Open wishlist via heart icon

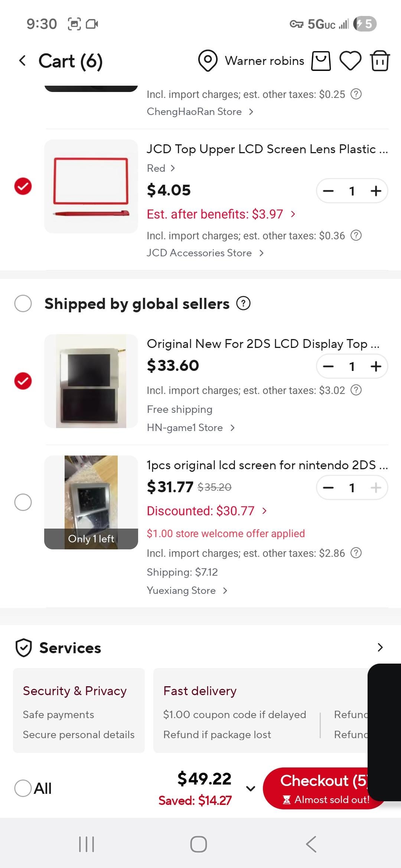(x=350, y=61)
